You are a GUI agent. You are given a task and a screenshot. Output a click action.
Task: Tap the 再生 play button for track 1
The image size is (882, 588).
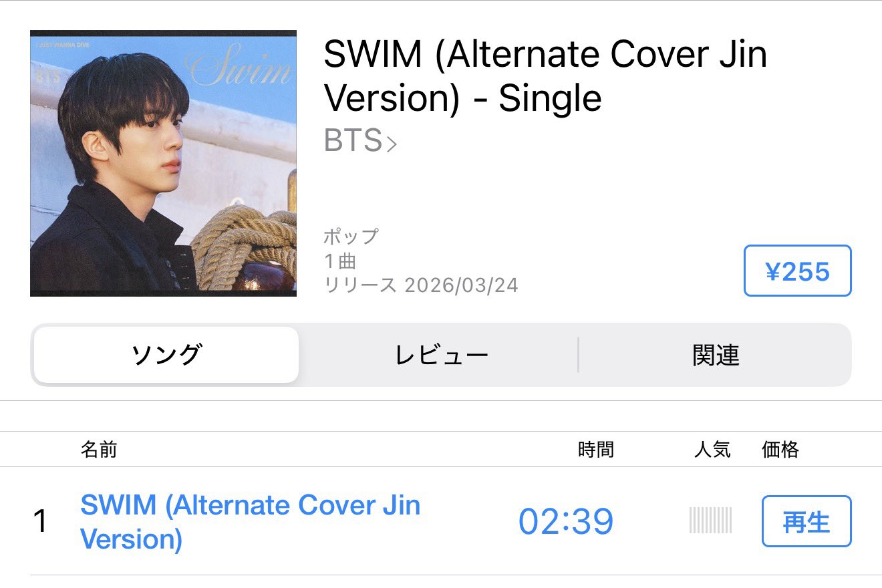[806, 521]
